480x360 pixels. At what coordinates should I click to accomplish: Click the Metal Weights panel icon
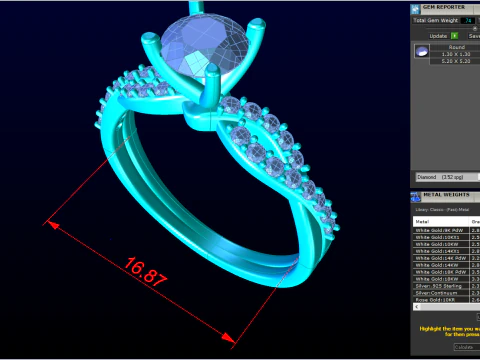click(416, 197)
